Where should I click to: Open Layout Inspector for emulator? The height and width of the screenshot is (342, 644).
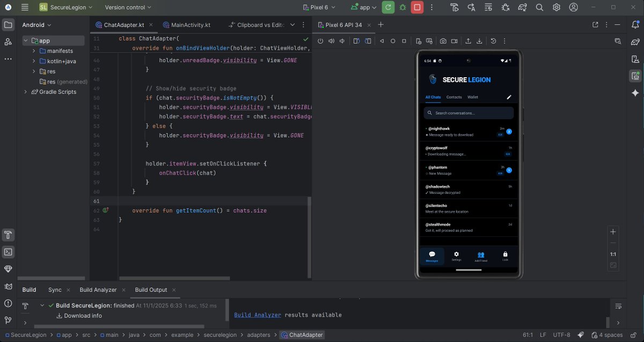618,41
